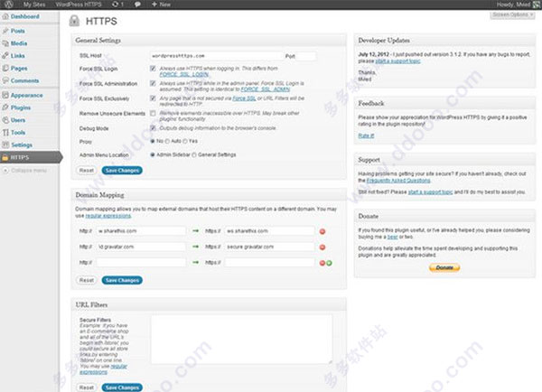The height and width of the screenshot is (392, 542).
Task: Toggle Force SSL Login checkbox
Action: pyautogui.click(x=153, y=69)
